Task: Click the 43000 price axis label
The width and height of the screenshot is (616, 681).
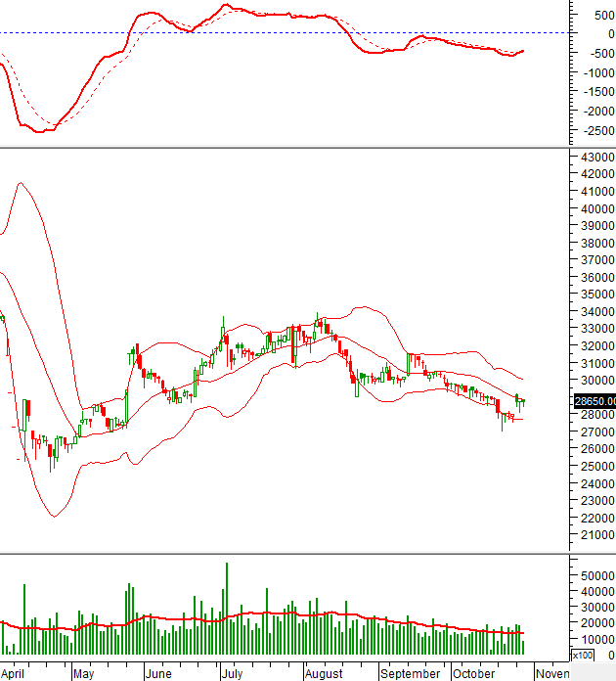Action: [596, 158]
